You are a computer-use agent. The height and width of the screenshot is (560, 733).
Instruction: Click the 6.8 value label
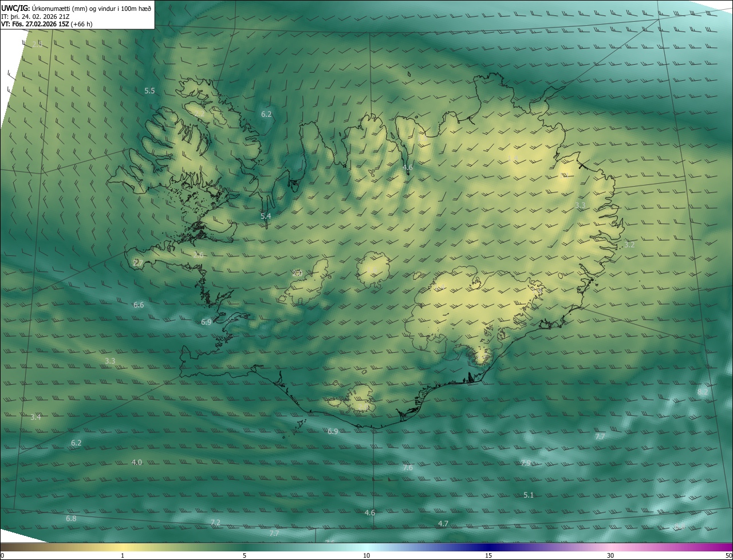(71, 518)
